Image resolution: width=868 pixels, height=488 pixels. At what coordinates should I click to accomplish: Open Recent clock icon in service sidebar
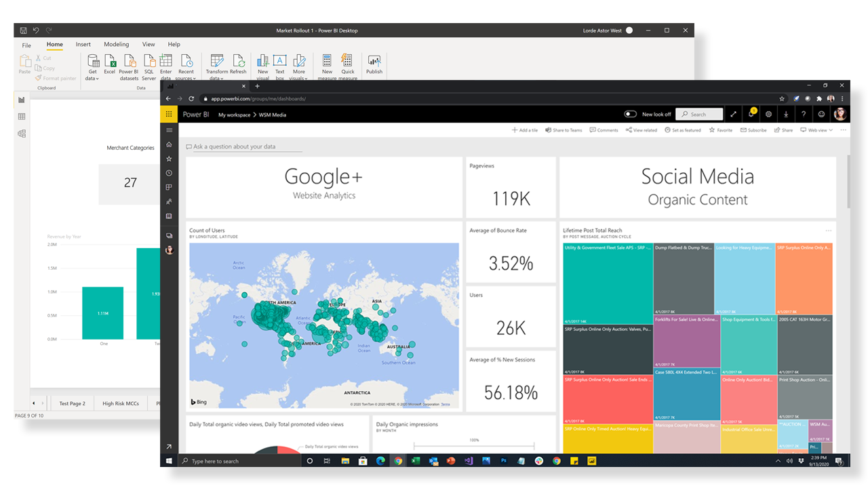169,173
